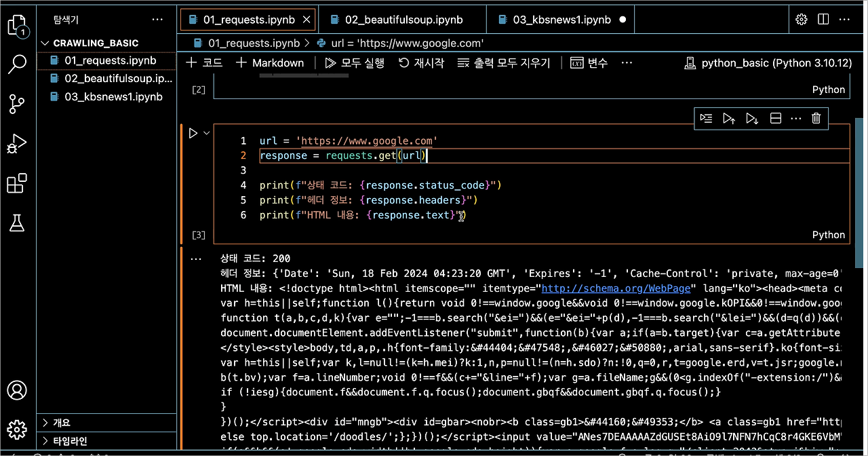Open the cell output actions (…) menu
The height and width of the screenshot is (456, 868).
coord(196,259)
